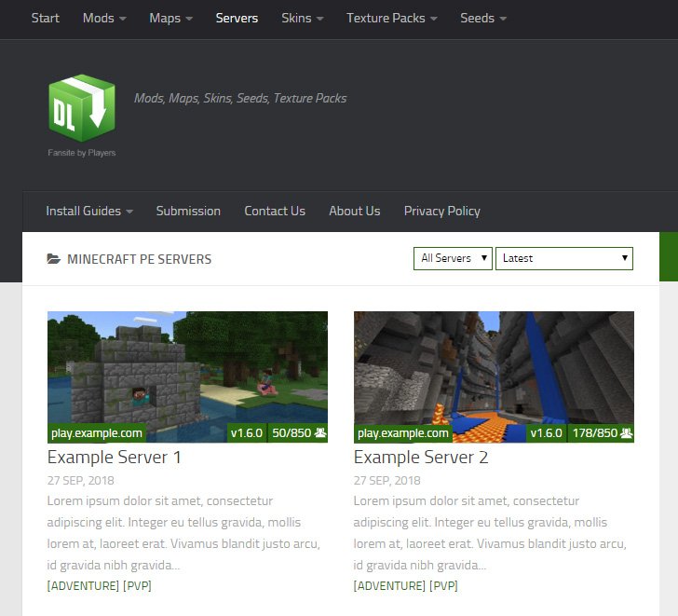678x616 pixels.
Task: Expand the Maps menu
Action: pos(170,18)
